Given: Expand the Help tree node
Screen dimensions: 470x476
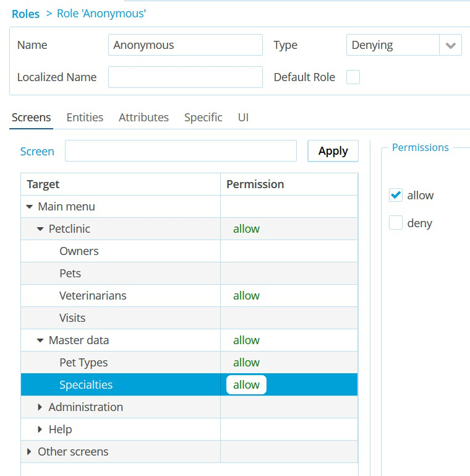Looking at the screenshot, I should pyautogui.click(x=40, y=430).
